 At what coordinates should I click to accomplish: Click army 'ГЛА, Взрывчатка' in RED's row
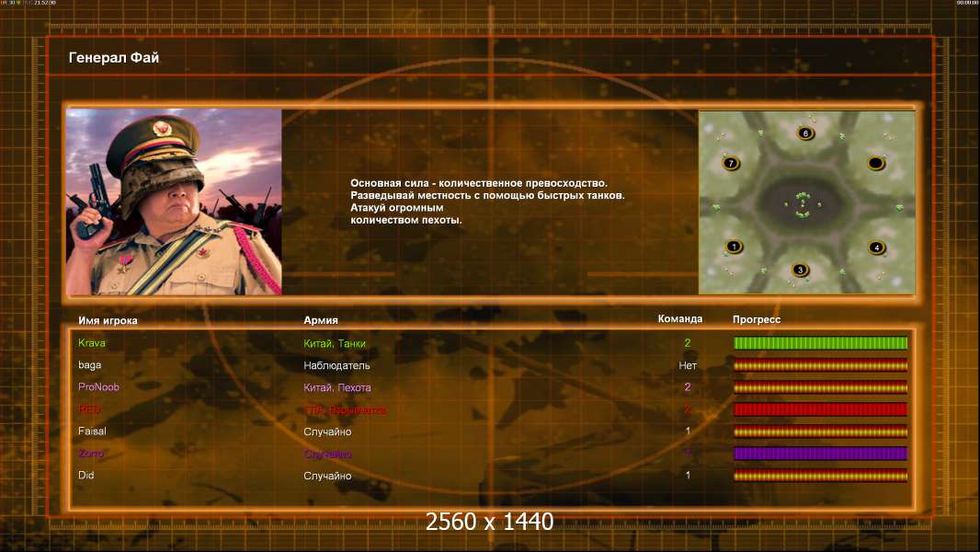point(345,410)
